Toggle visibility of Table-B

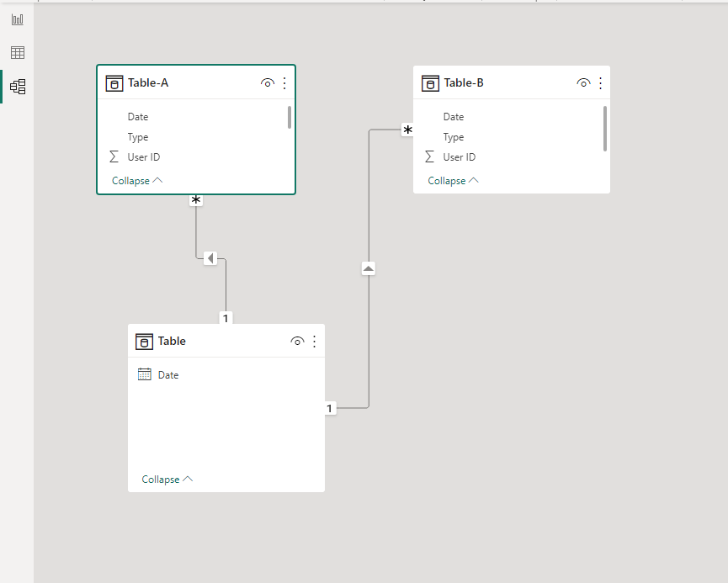[x=583, y=83]
